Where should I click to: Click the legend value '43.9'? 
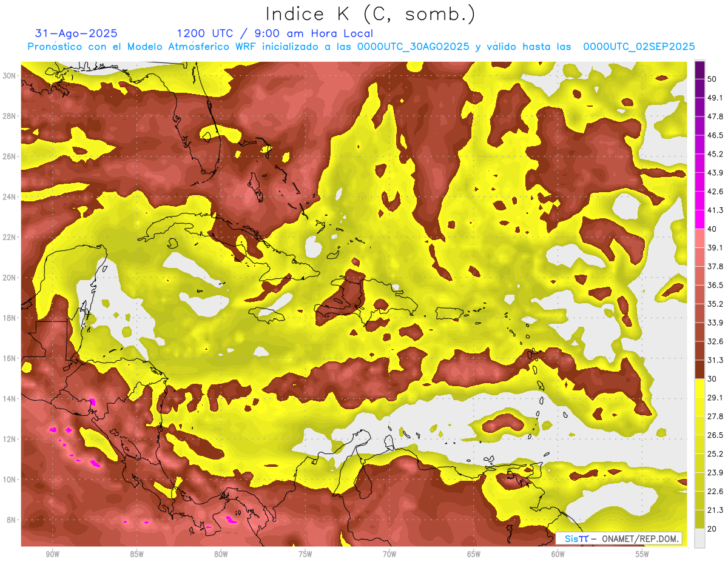click(715, 173)
